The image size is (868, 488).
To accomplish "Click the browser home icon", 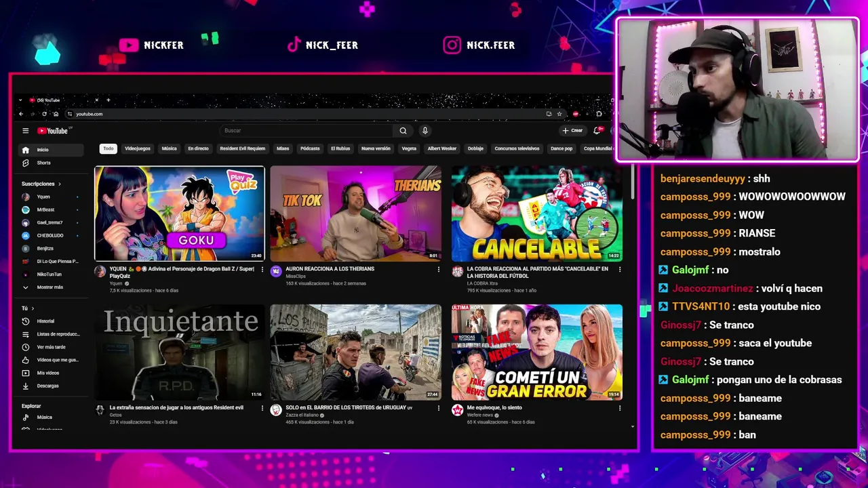I will (56, 114).
